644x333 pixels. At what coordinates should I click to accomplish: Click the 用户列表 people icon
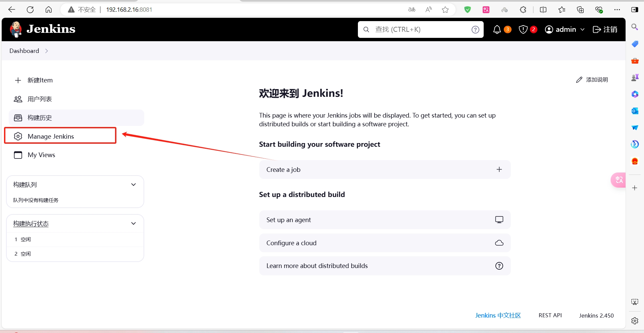click(18, 99)
